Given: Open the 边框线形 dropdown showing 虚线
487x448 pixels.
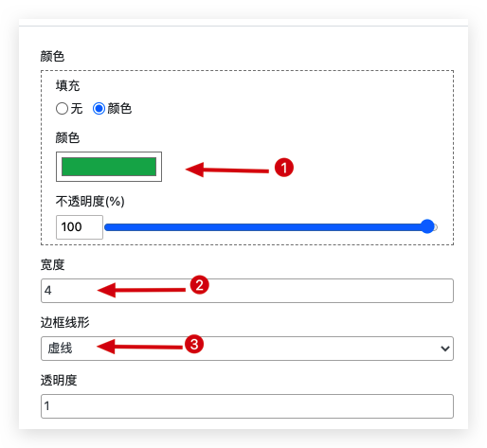Looking at the screenshot, I should [247, 349].
